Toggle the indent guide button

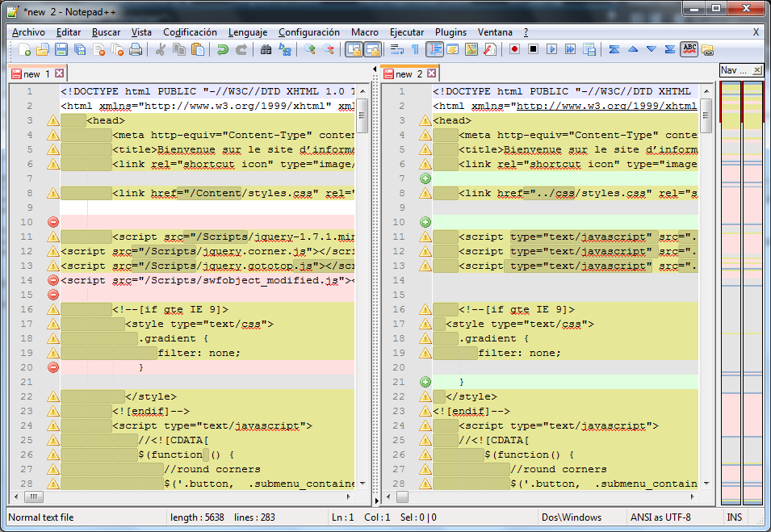click(434, 50)
